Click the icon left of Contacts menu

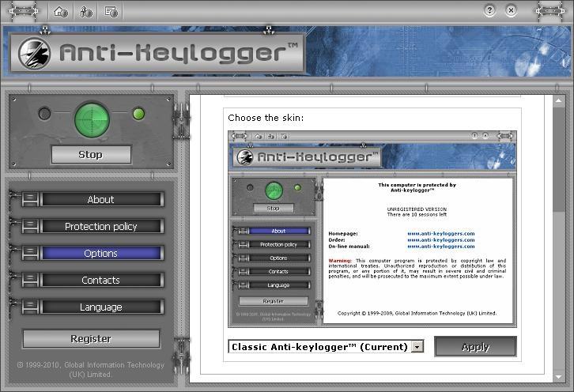click(30, 280)
